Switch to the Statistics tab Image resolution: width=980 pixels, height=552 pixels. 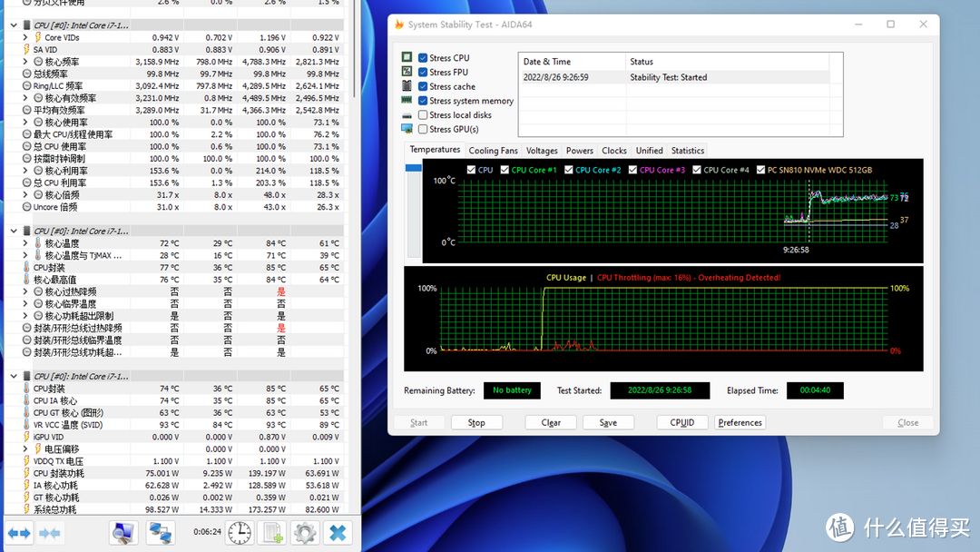click(x=688, y=151)
